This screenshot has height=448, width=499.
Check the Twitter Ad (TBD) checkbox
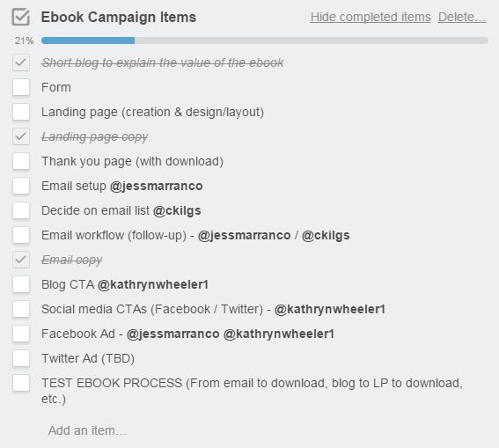[21, 358]
